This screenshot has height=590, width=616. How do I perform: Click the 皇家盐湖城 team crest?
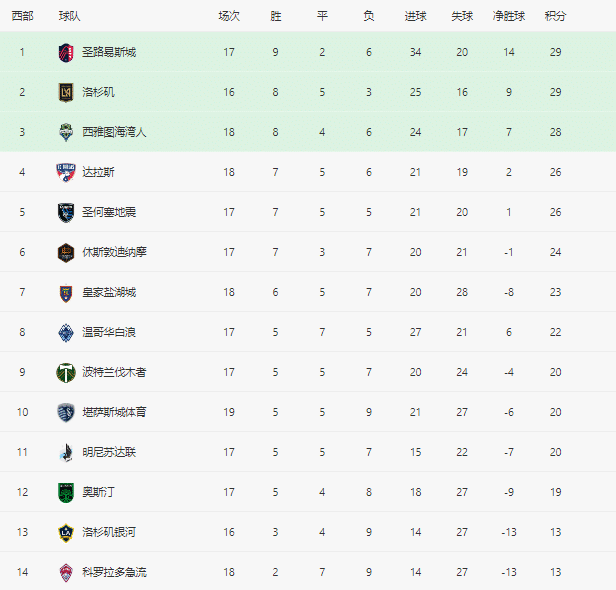[x=66, y=292]
